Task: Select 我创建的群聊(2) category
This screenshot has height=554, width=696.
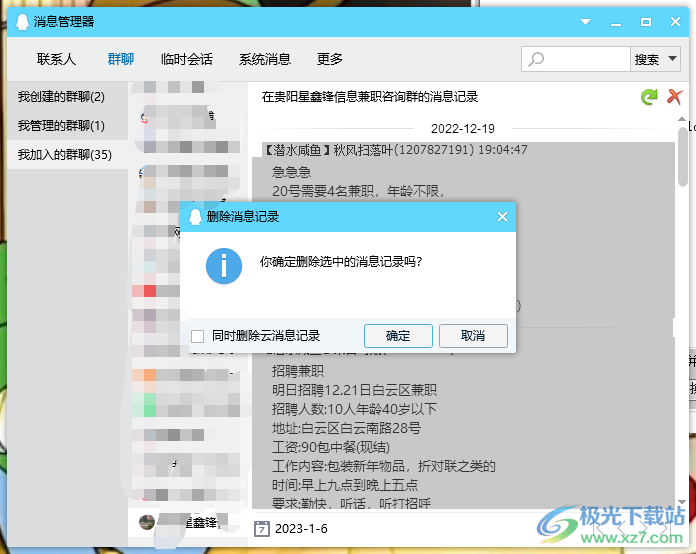Action: (x=60, y=97)
